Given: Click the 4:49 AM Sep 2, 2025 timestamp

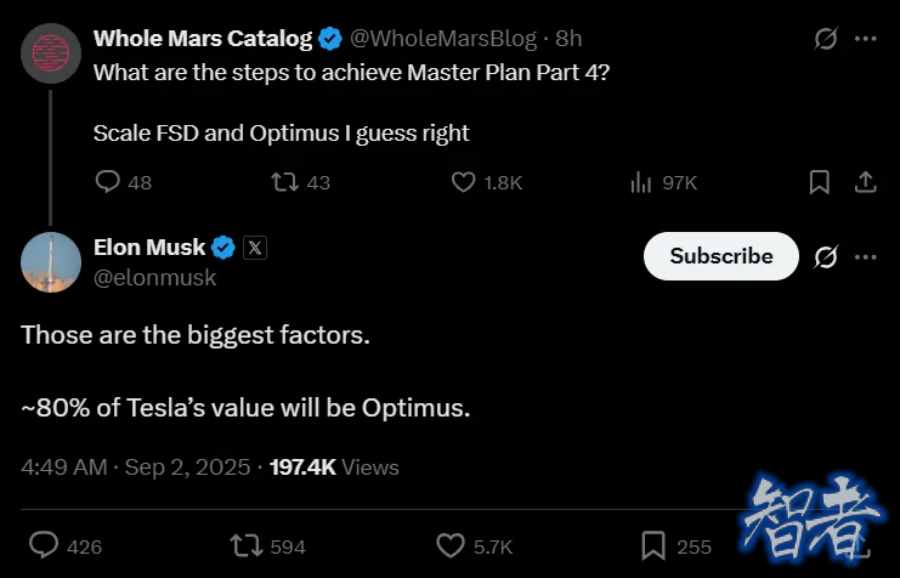Looking at the screenshot, I should pos(135,467).
